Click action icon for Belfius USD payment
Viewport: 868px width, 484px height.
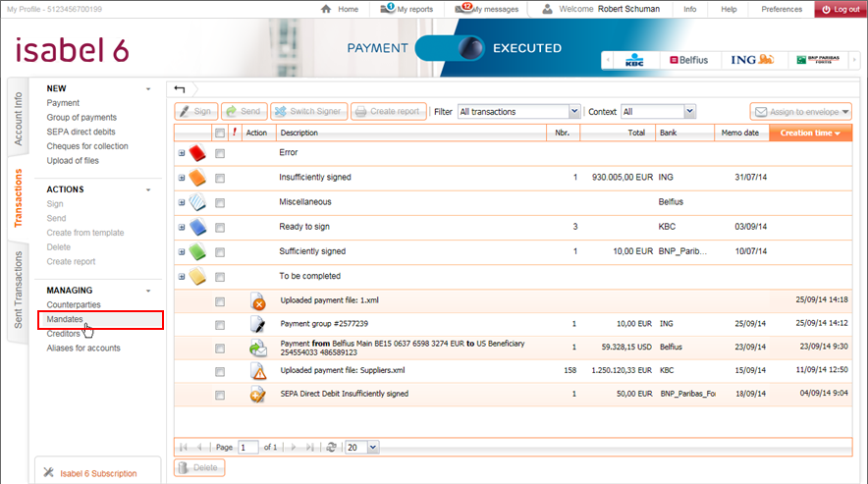[x=257, y=348]
